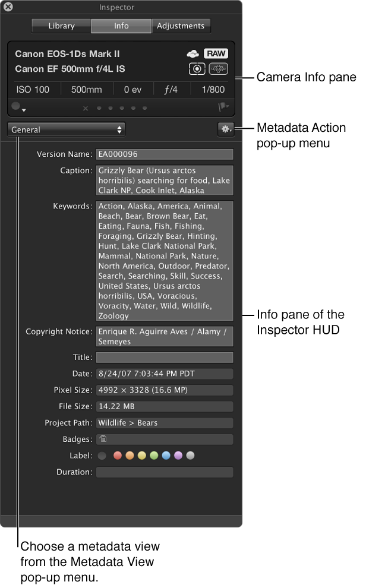Click the 1/800 shutter speed value

tap(213, 90)
